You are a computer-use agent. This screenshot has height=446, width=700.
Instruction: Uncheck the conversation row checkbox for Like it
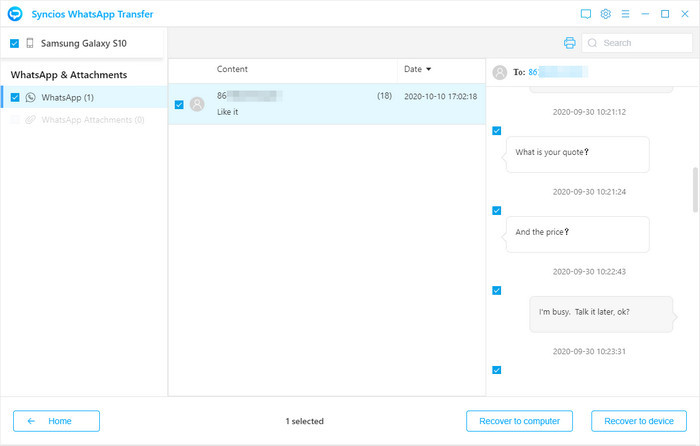179,104
